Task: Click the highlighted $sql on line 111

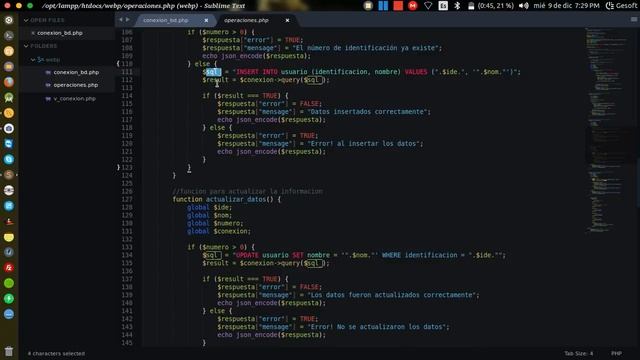Action: [212, 72]
